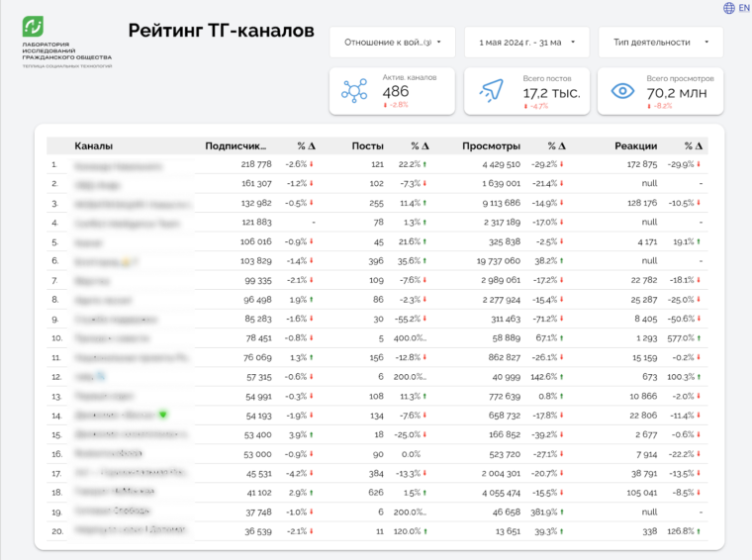The width and height of the screenshot is (752, 560).
Task: Sort table by 'Каналы' column header
Action: pyautogui.click(x=93, y=145)
